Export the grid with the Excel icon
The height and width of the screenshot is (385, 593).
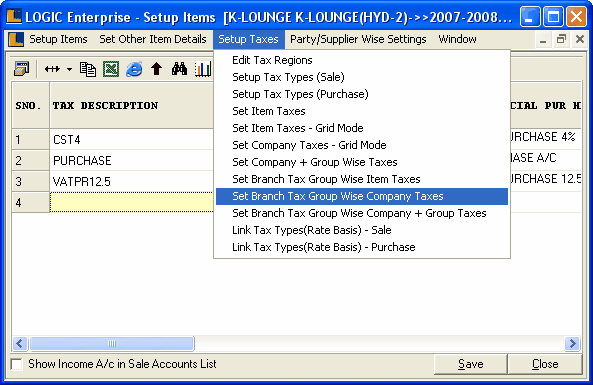pos(111,69)
